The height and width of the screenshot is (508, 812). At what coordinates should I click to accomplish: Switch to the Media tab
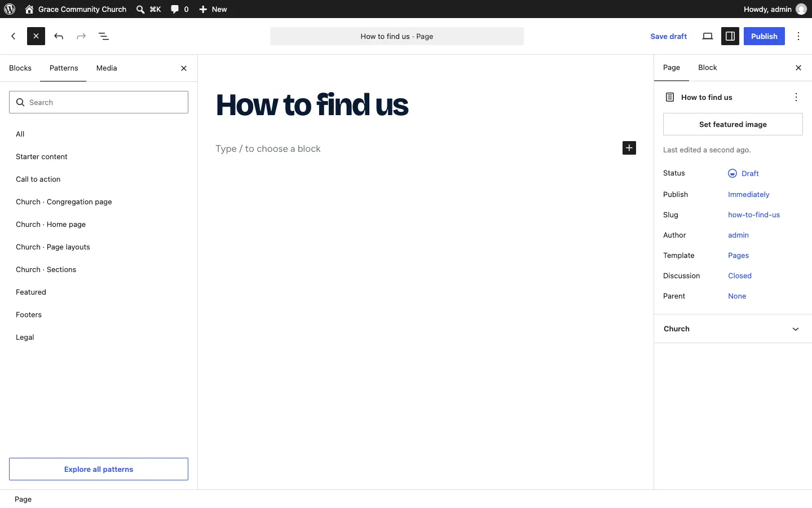coord(107,68)
